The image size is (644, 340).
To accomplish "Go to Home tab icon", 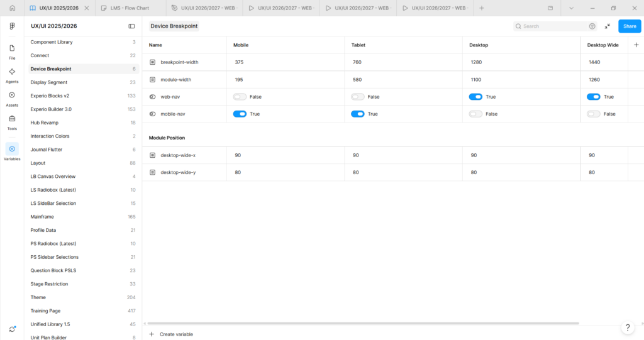I will tap(13, 8).
